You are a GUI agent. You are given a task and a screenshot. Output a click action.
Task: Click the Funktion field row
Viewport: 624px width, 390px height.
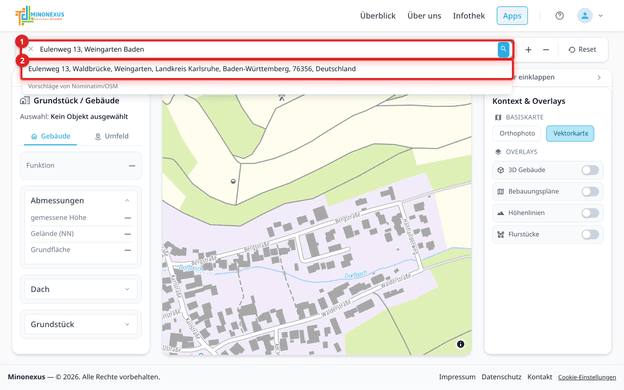pyautogui.click(x=81, y=166)
